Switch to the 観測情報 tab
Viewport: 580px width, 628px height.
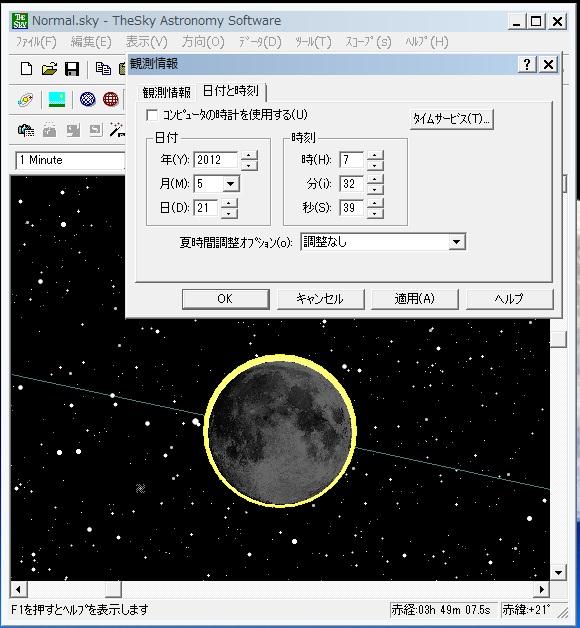tap(166, 93)
